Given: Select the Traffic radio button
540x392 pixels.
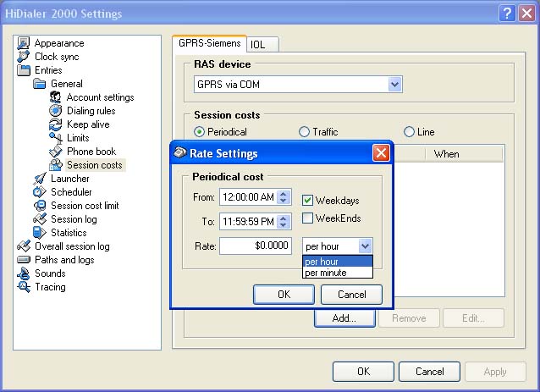Looking at the screenshot, I should coord(304,131).
